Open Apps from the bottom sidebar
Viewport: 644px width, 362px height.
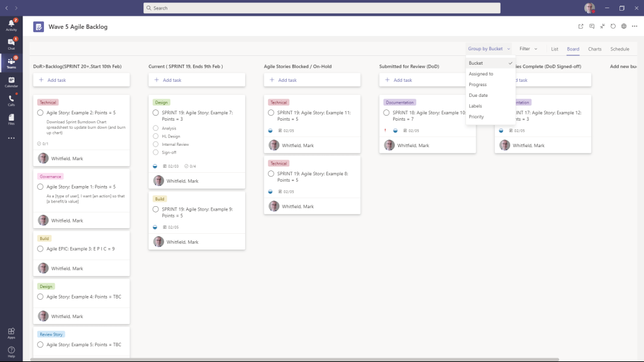[x=11, y=334]
